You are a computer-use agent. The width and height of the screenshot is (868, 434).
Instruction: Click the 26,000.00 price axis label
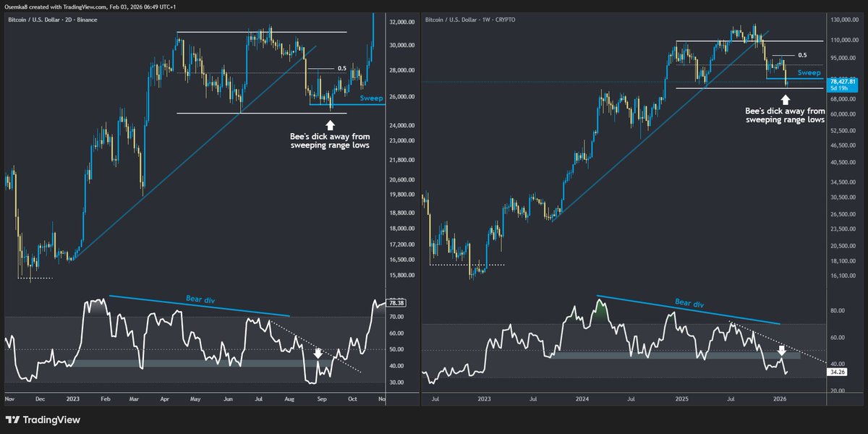pyautogui.click(x=400, y=97)
